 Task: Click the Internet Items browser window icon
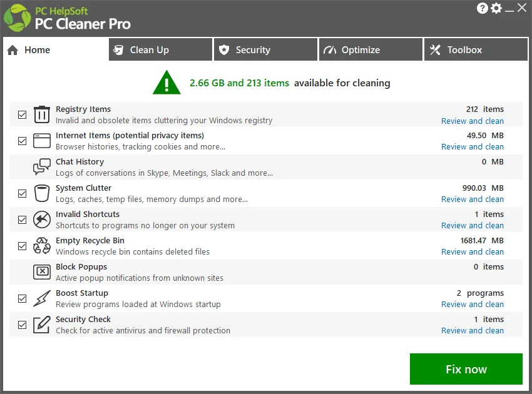[42, 141]
